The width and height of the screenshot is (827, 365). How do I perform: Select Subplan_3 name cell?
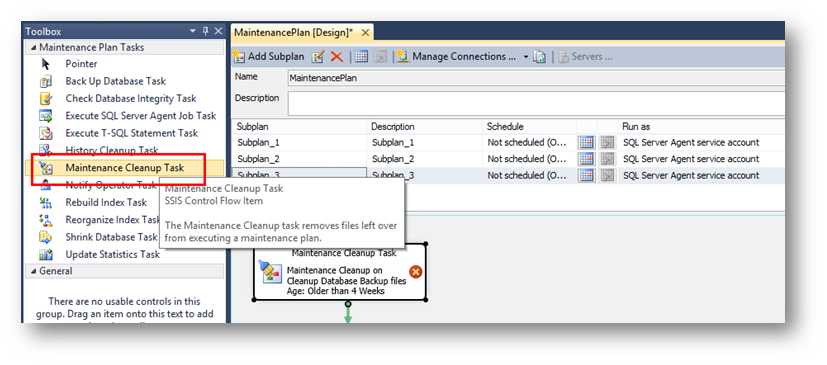tap(300, 175)
